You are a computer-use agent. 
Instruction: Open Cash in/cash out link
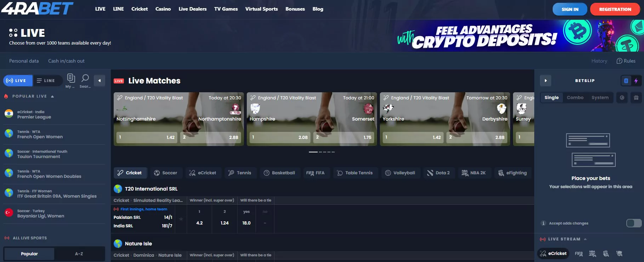pyautogui.click(x=66, y=61)
